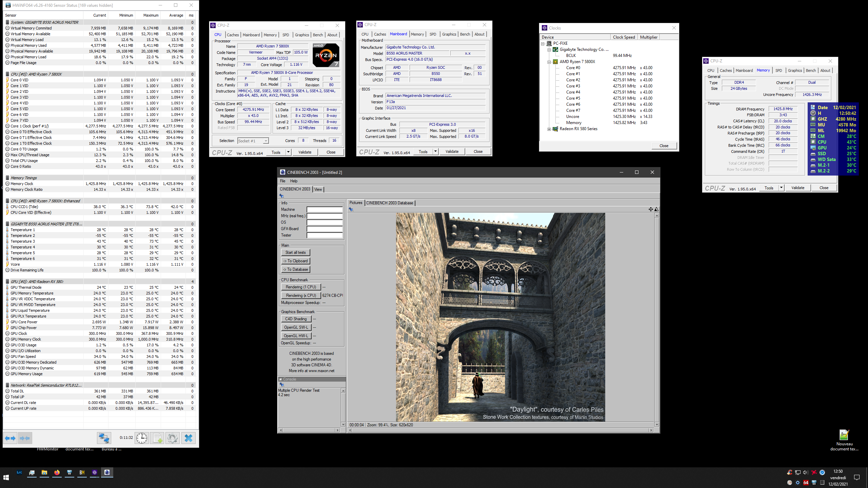Click Cinebench console vertical scrollbar

click(343, 408)
